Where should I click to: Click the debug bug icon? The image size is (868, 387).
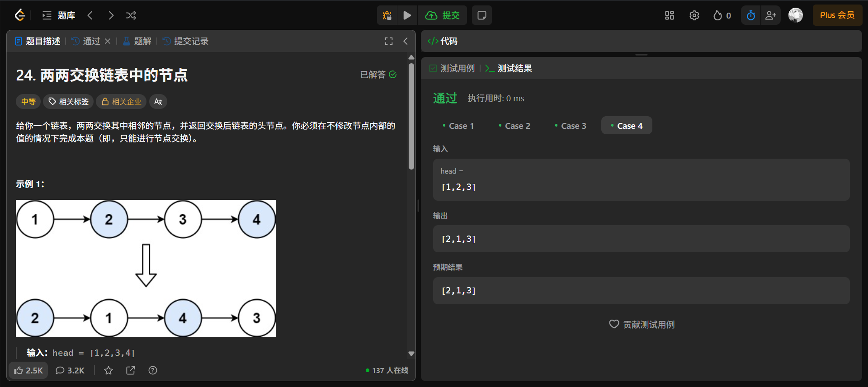pos(387,15)
